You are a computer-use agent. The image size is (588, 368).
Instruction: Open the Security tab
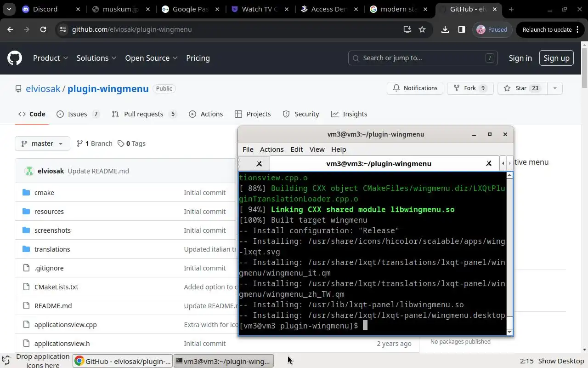pos(301,114)
